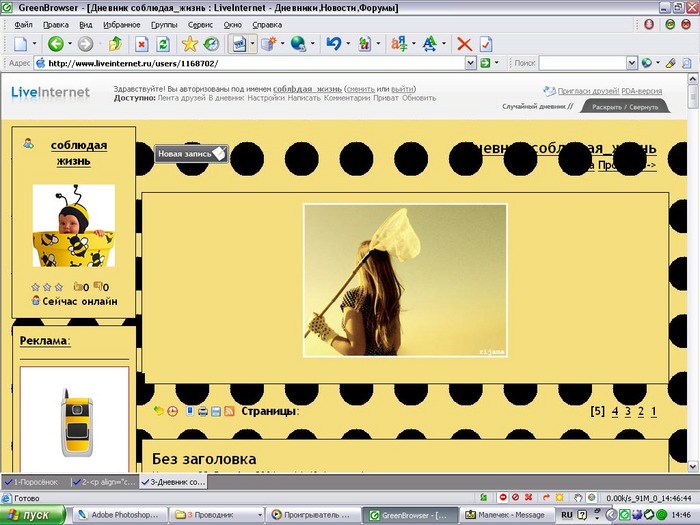Screen dimensions: 700x525
Task: Click the red clock icon near Страницы
Action: [x=172, y=411]
